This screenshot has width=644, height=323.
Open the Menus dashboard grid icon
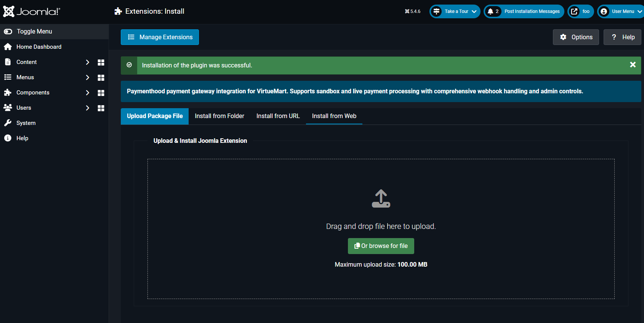tap(101, 78)
